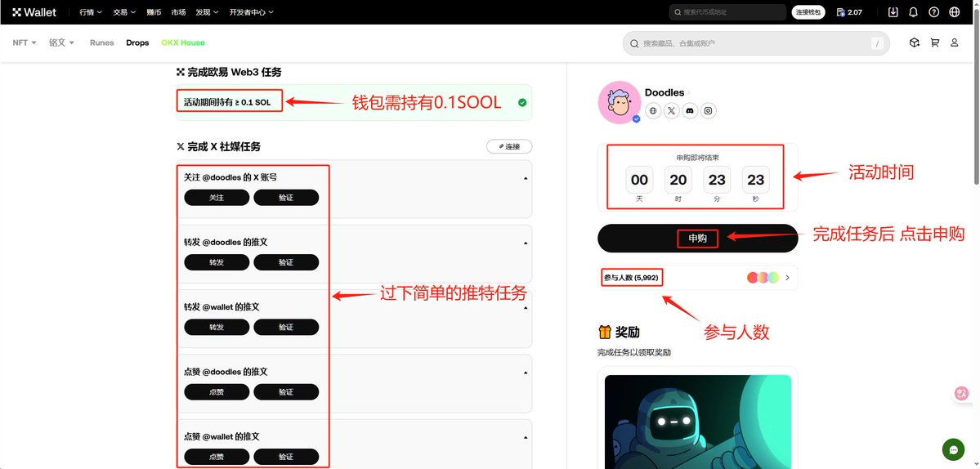This screenshot has width=980, height=469.
Task: Open the green chat support bubble
Action: click(x=953, y=449)
